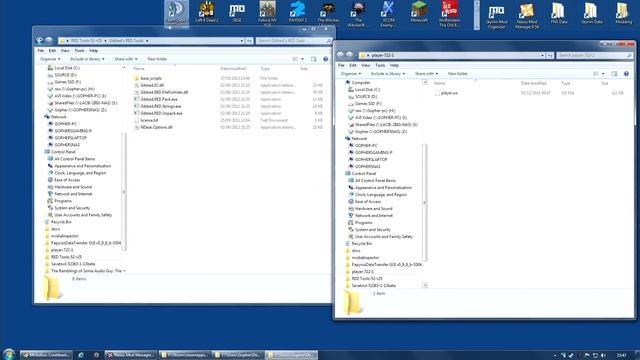Open Help menu in player-722-1 window
The height and width of the screenshot is (360, 640).
[x=394, y=65]
